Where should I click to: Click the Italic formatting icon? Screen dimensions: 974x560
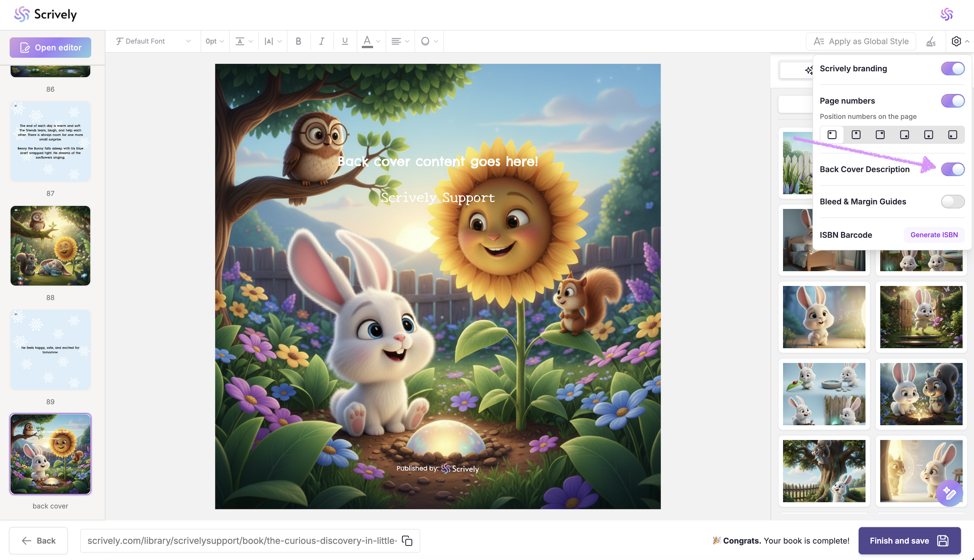[322, 41]
